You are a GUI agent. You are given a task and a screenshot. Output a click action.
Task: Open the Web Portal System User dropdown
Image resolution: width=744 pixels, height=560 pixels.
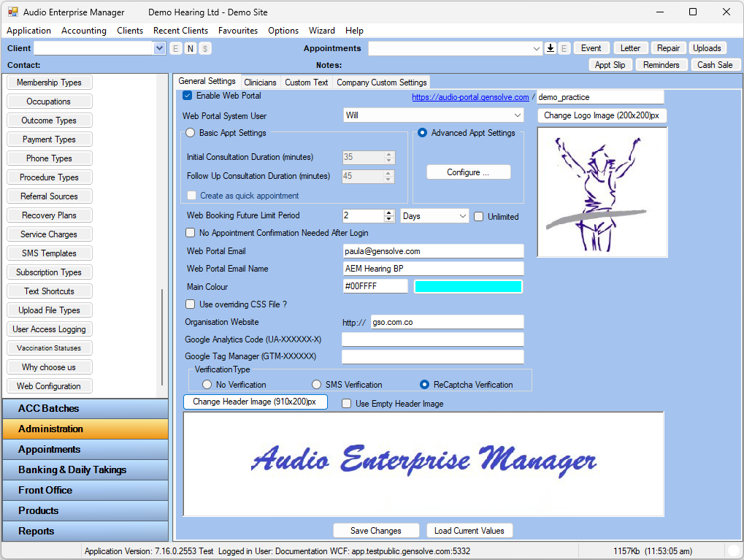pyautogui.click(x=517, y=115)
